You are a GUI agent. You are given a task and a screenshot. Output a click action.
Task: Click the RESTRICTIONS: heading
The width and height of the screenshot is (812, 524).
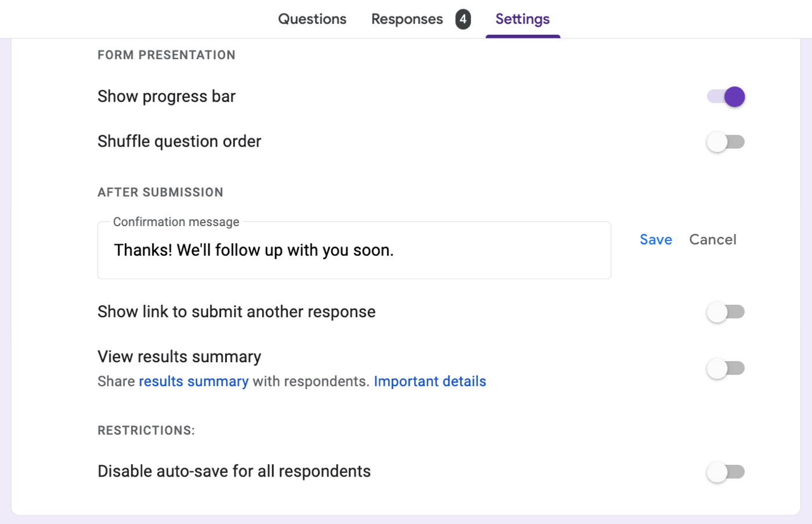tap(146, 431)
